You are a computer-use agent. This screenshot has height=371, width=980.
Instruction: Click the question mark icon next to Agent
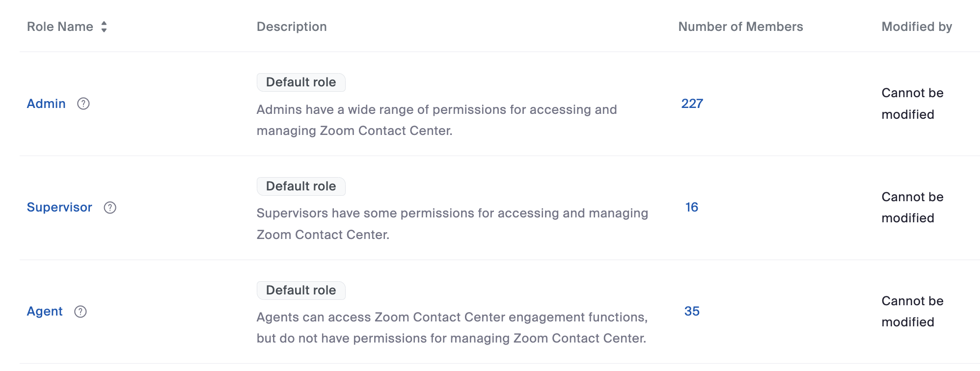[81, 312]
